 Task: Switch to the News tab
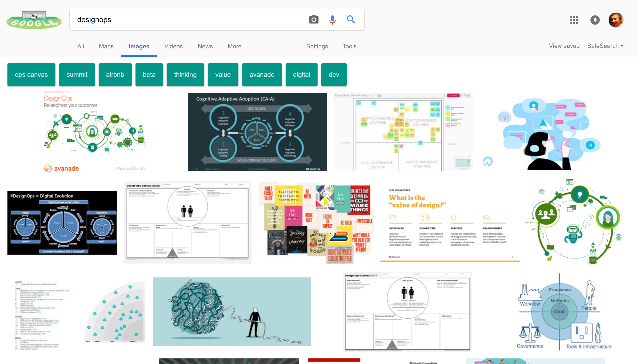point(205,46)
